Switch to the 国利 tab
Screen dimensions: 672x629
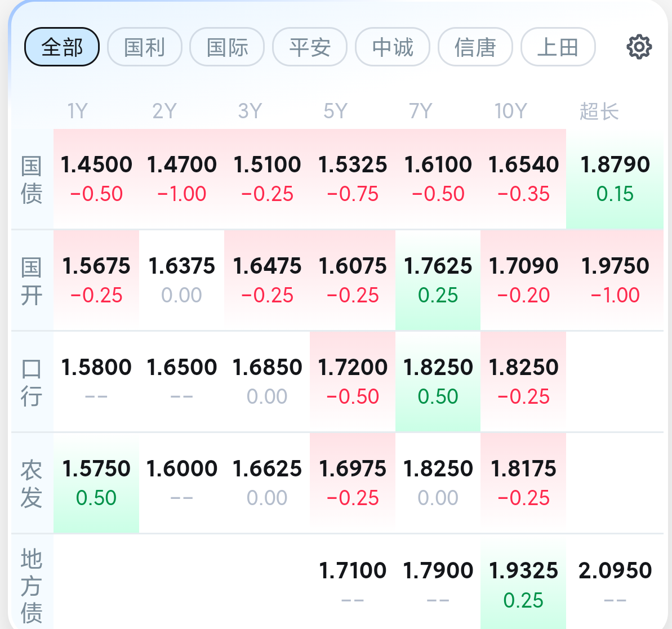pos(144,47)
